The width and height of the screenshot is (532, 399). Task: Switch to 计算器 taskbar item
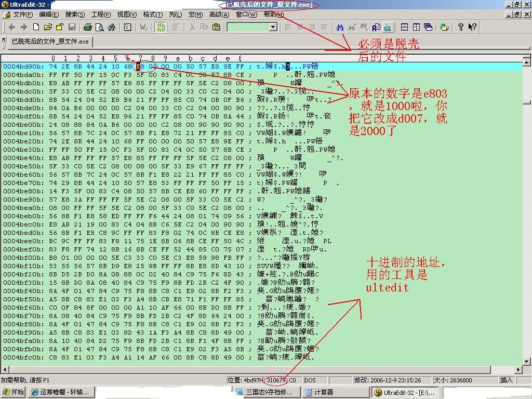click(335, 392)
